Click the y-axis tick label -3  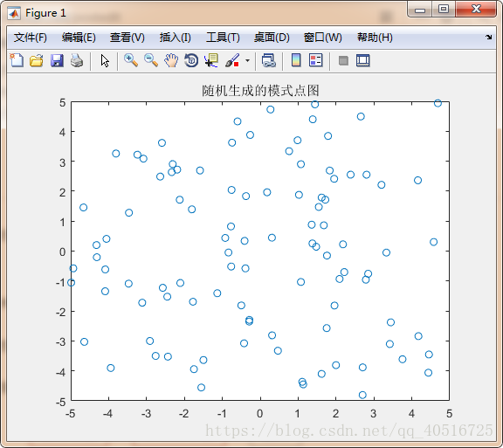point(60,341)
